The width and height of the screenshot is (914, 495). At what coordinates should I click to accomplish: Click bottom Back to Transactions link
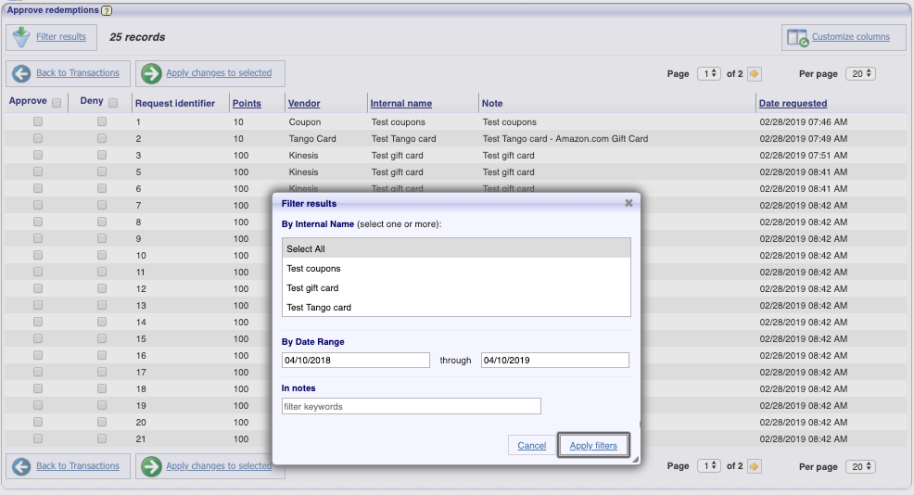pyautogui.click(x=78, y=466)
